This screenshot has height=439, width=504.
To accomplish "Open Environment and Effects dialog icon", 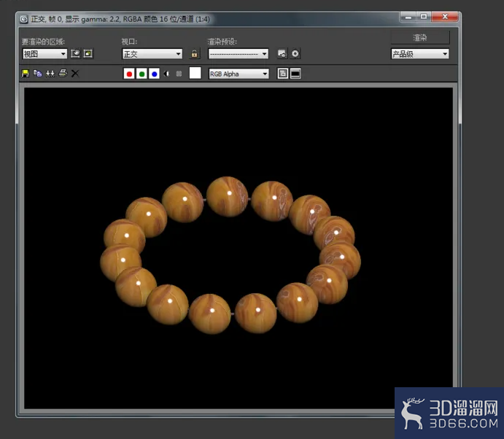I will point(295,54).
